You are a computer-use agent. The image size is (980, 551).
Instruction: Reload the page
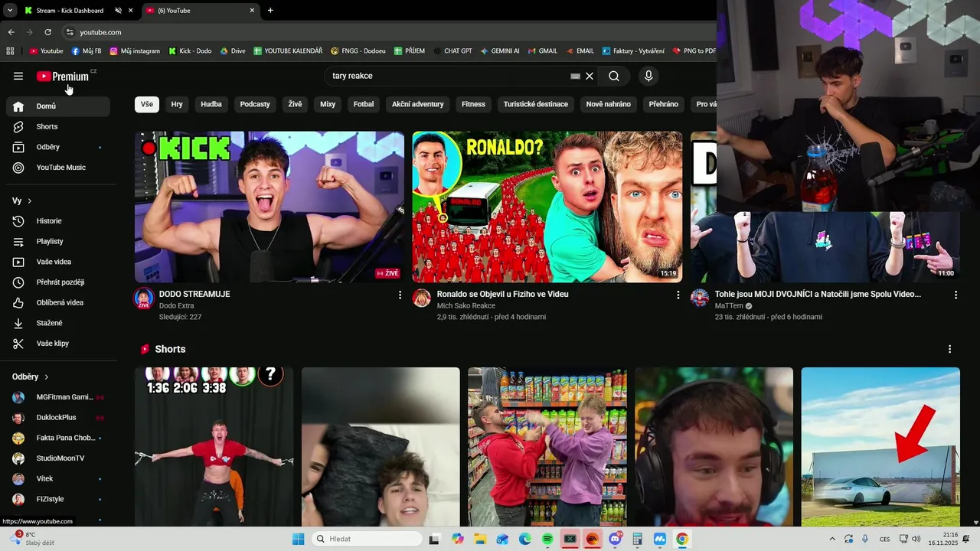47,32
